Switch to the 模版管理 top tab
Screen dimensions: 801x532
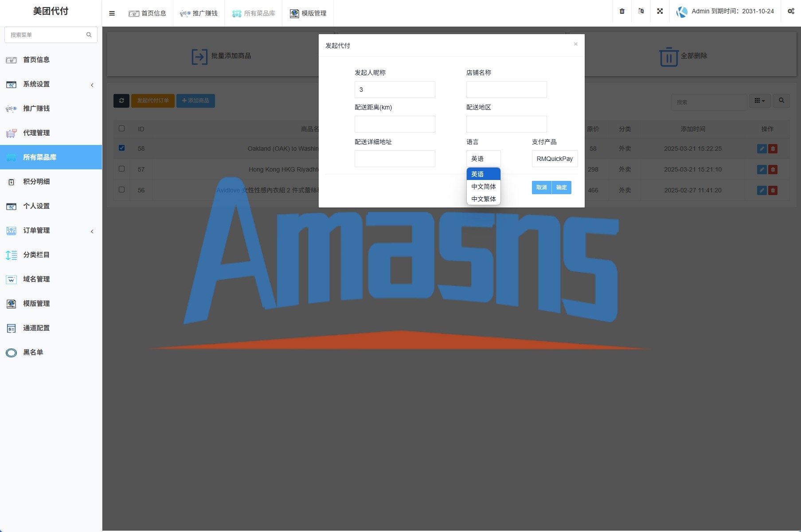[x=308, y=13]
